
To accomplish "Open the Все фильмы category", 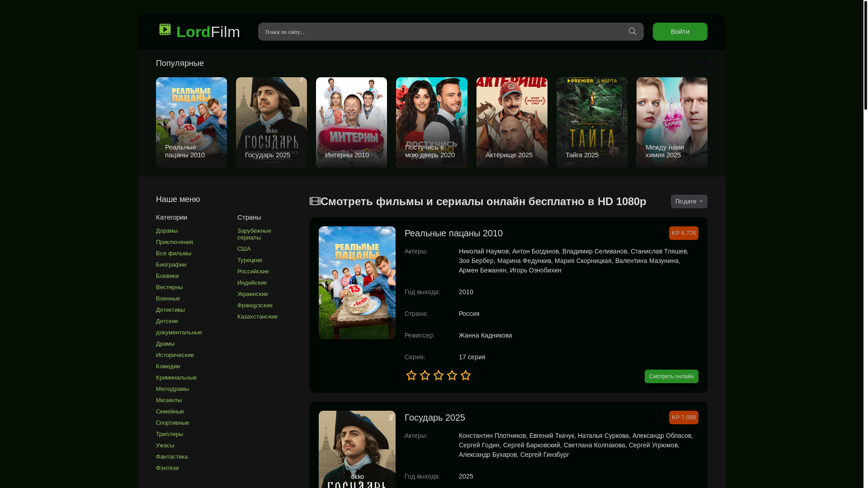I will click(174, 253).
